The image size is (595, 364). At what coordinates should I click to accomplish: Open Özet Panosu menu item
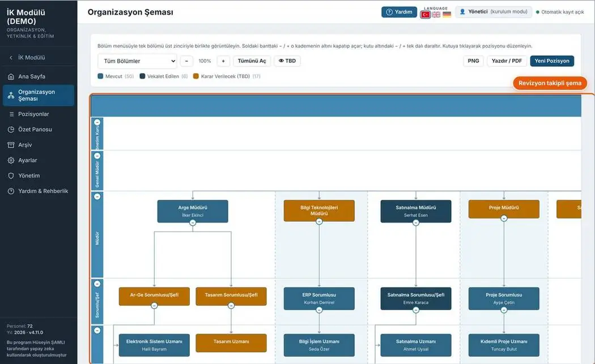pyautogui.click(x=39, y=130)
